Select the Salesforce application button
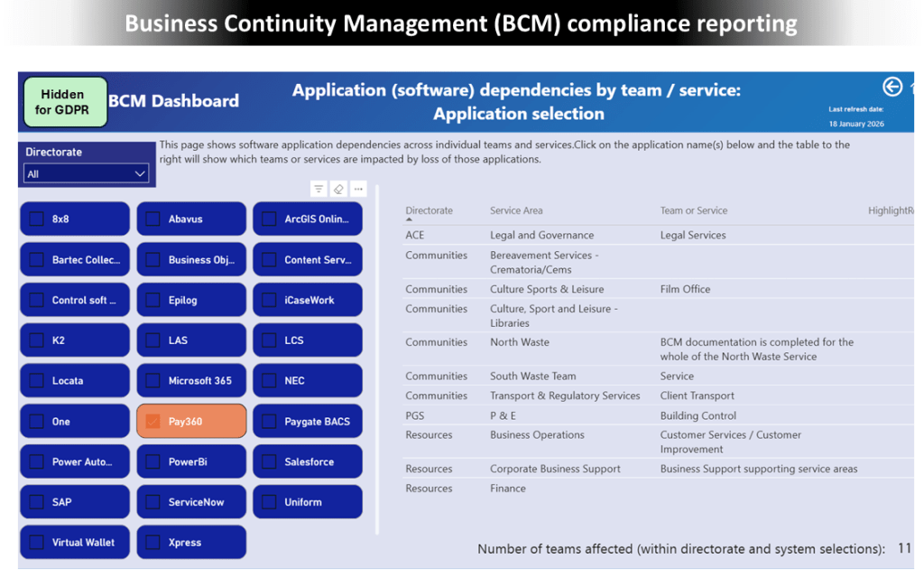 click(x=308, y=461)
